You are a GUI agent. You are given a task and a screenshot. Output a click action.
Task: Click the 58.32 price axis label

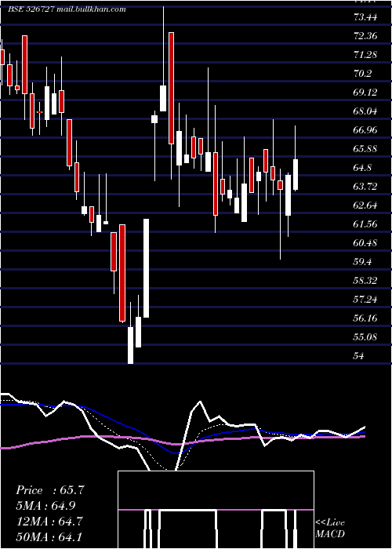pyautogui.click(x=365, y=281)
